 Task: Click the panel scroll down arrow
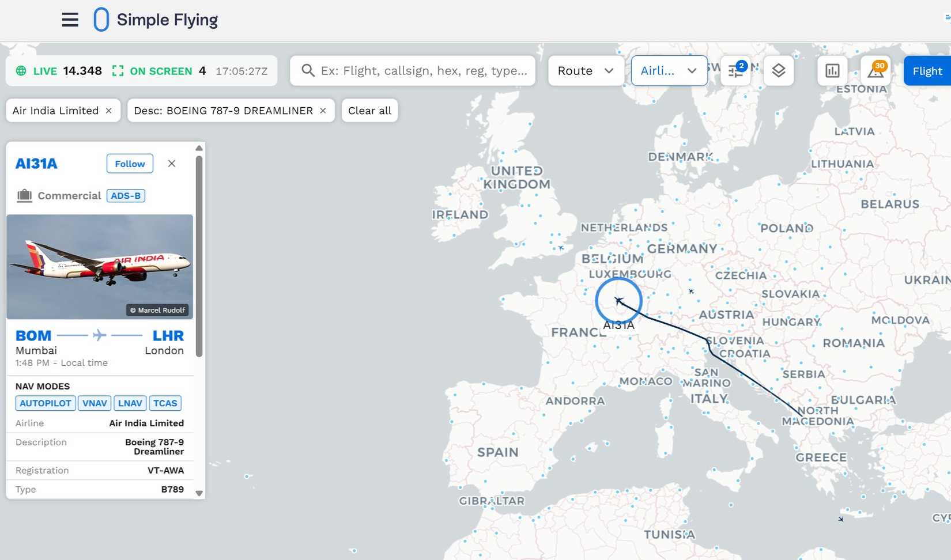pos(199,493)
